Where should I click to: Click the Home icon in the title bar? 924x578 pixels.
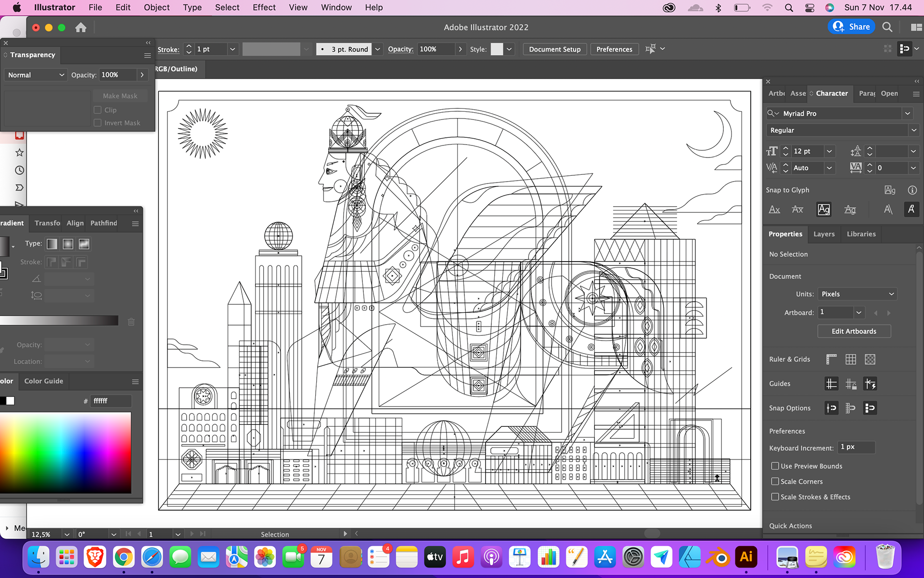click(x=81, y=27)
